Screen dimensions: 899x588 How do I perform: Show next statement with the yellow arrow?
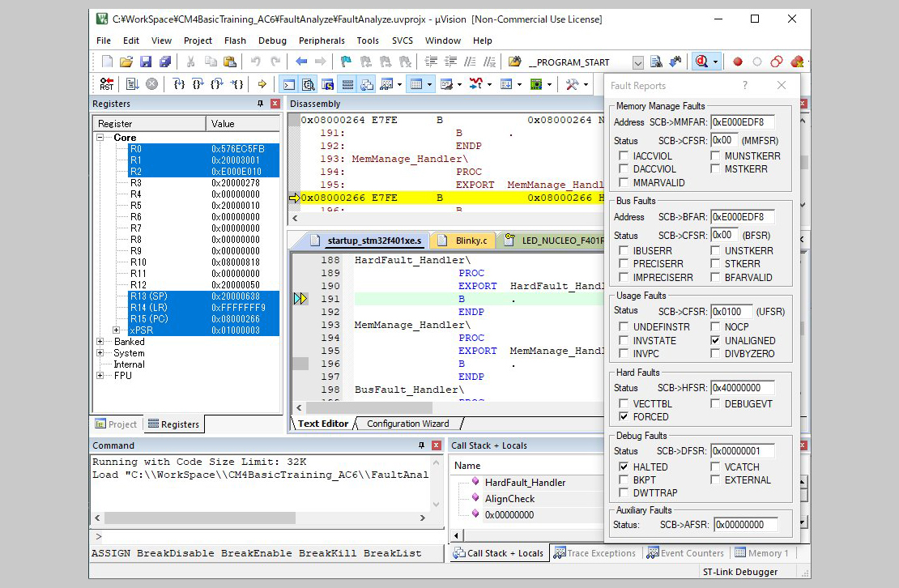click(262, 84)
